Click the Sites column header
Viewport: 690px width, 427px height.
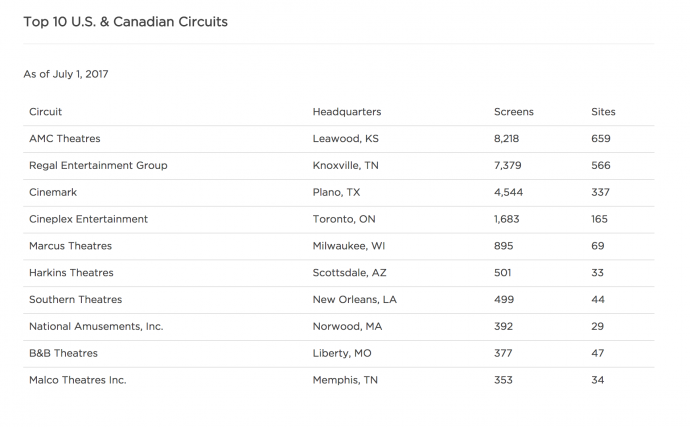pos(603,111)
